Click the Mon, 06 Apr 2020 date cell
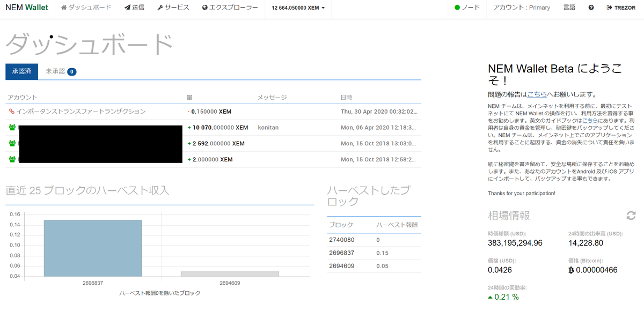644x311 pixels. pyautogui.click(x=379, y=128)
